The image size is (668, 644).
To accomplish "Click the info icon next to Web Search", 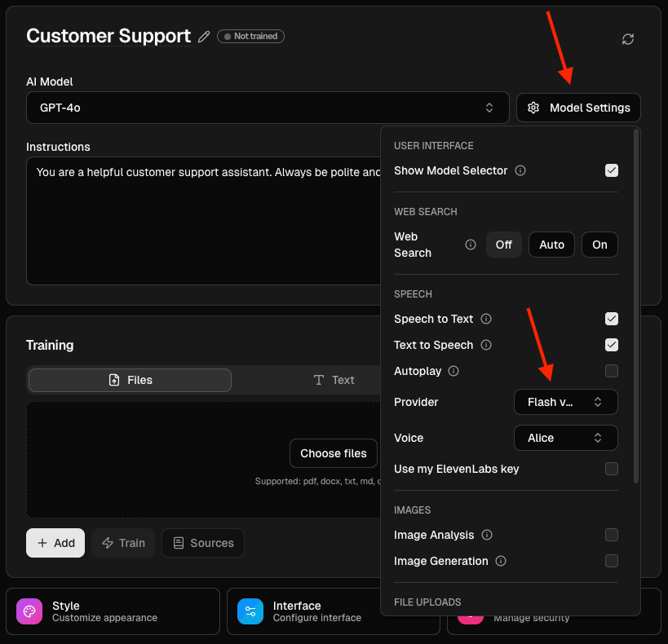I will coord(471,245).
